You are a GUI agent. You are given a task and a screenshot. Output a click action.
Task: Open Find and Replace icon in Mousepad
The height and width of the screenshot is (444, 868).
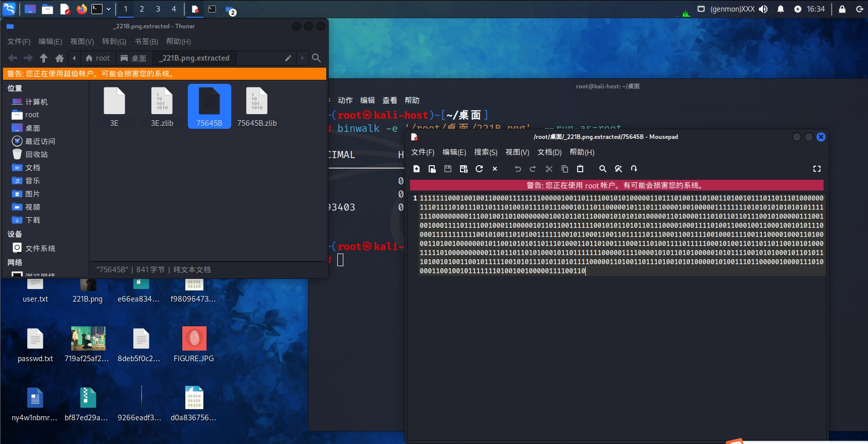coord(619,169)
